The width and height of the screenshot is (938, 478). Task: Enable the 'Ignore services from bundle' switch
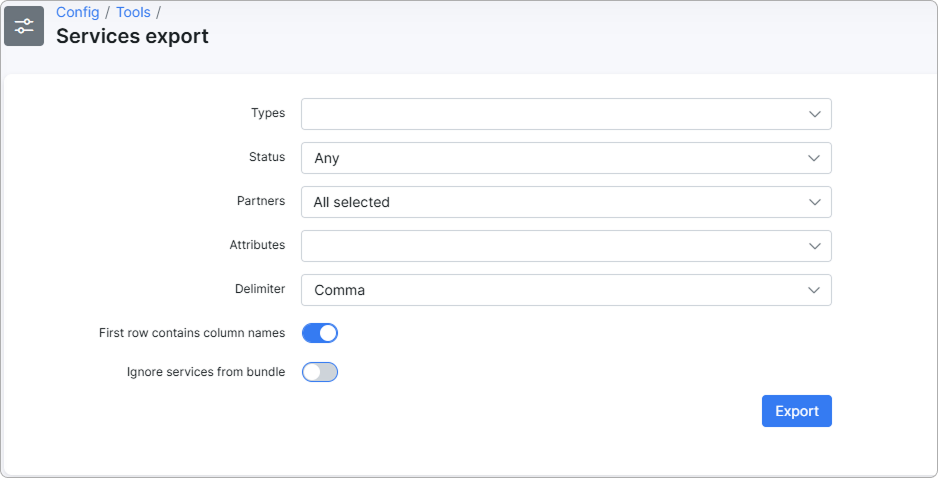click(x=320, y=372)
